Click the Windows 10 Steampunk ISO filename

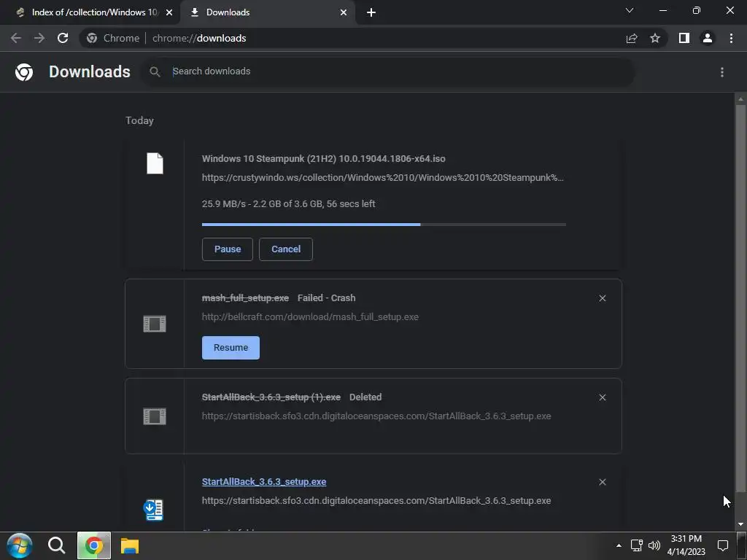coord(323,158)
